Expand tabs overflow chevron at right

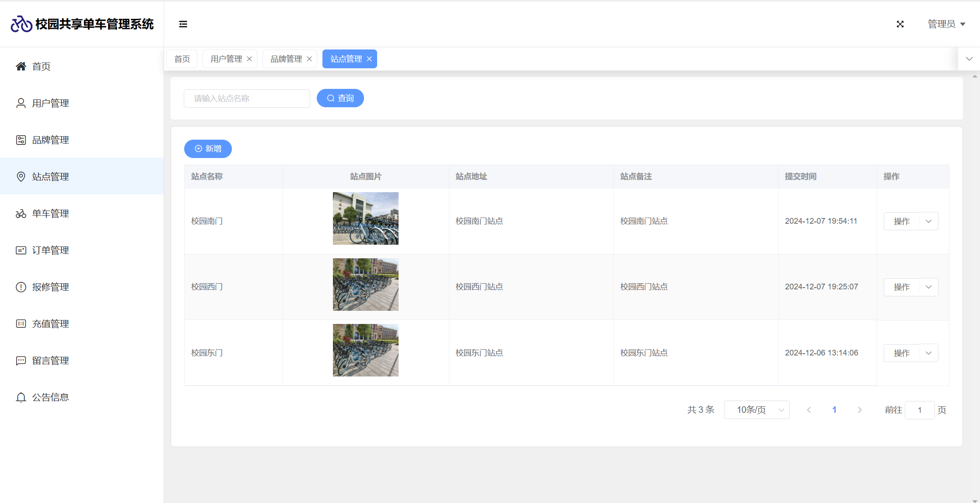(969, 59)
